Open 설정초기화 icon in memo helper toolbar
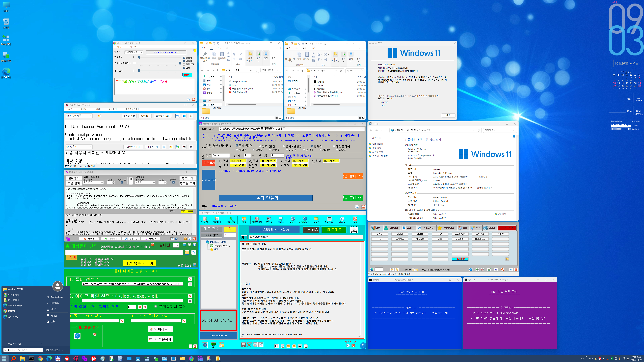Viewport: 644px width, 362px height. click(257, 220)
